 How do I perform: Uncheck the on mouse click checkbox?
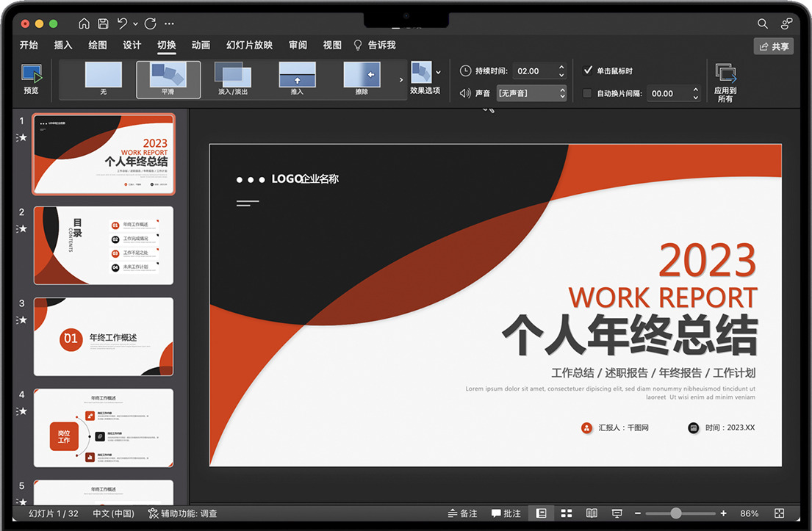(587, 71)
